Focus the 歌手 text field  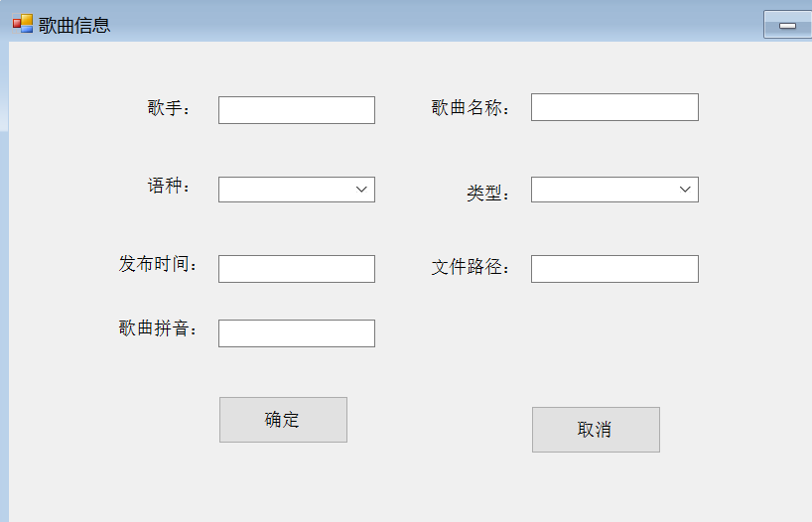[297, 110]
